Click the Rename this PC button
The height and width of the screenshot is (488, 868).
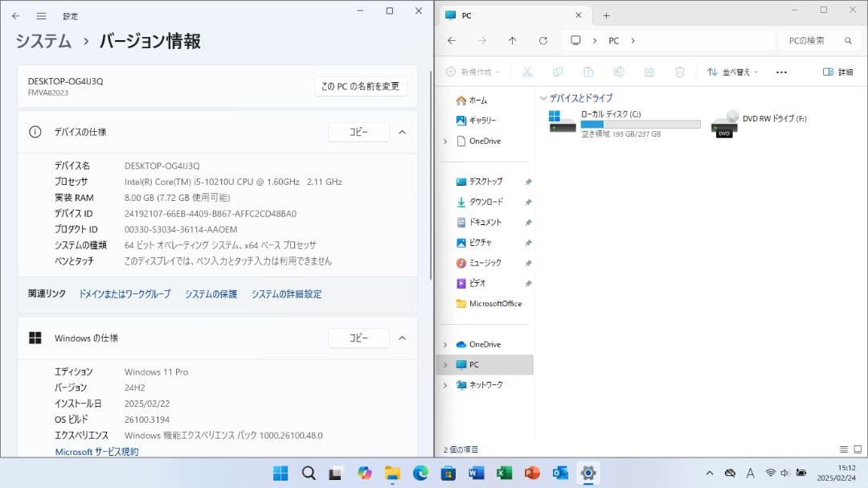click(360, 86)
